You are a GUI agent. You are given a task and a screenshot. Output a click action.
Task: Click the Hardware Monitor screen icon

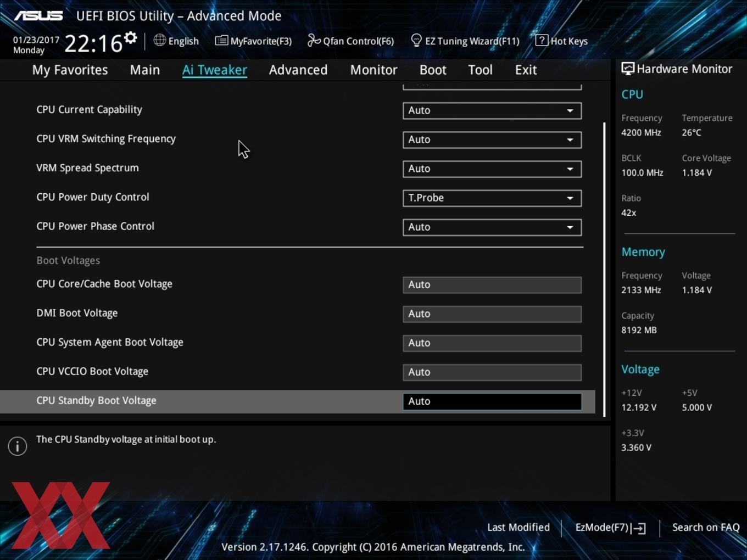(x=628, y=69)
